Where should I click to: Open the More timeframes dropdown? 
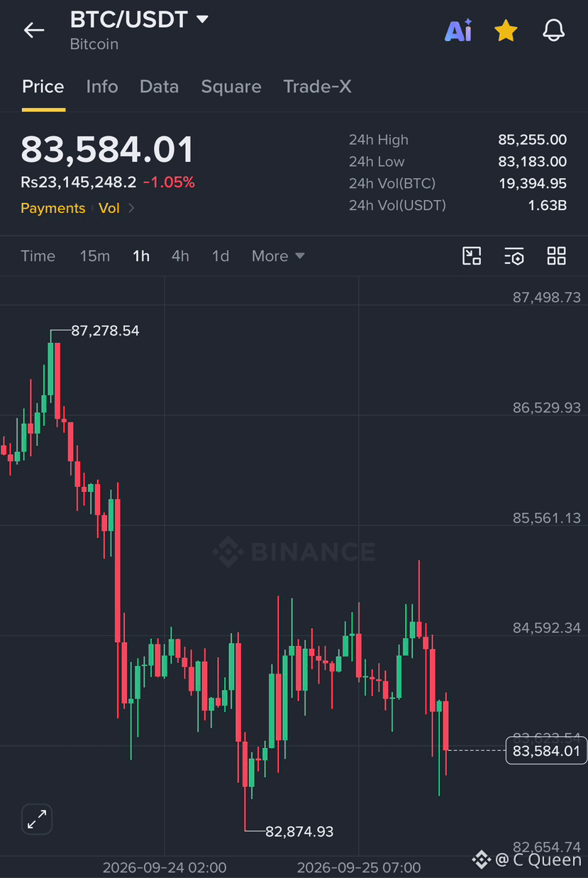point(278,256)
